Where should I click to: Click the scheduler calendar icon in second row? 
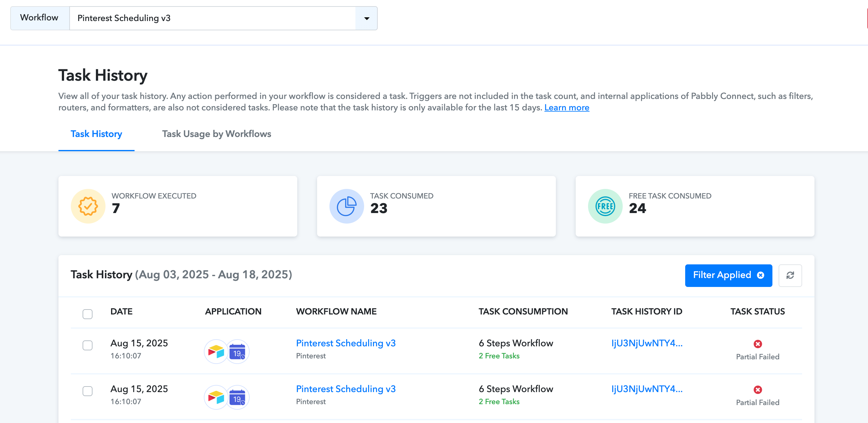point(238,397)
